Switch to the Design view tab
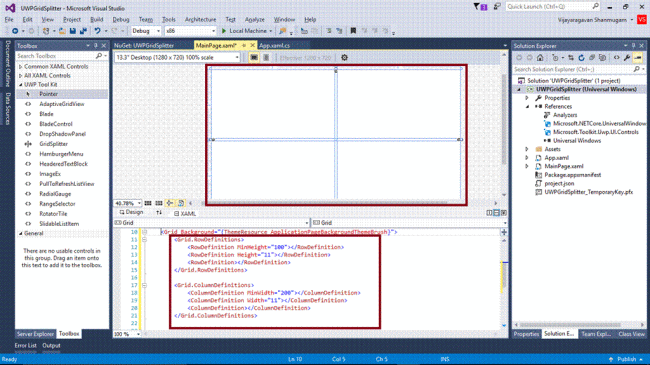This screenshot has width=650, height=365. [x=131, y=212]
